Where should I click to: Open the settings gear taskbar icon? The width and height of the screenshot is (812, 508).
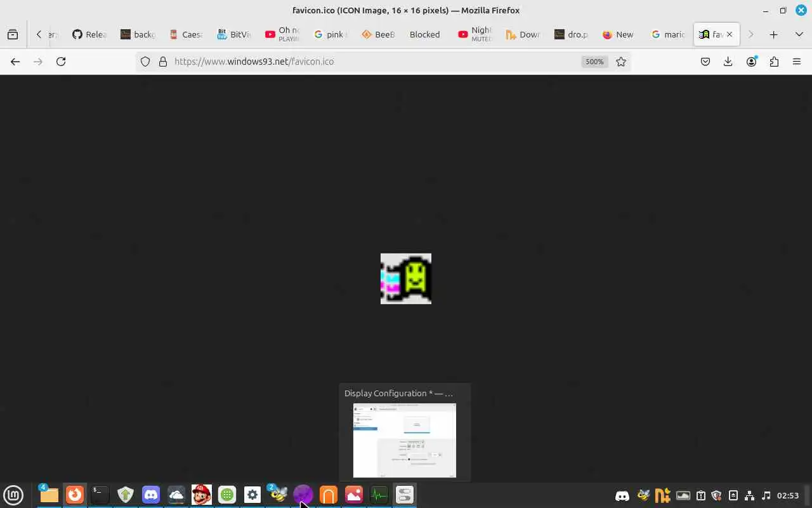coord(252,495)
